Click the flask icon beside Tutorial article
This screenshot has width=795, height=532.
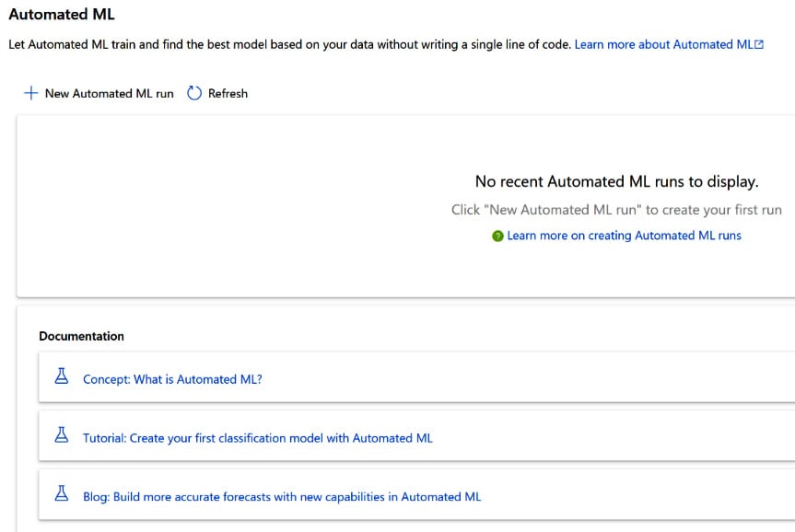coord(62,434)
